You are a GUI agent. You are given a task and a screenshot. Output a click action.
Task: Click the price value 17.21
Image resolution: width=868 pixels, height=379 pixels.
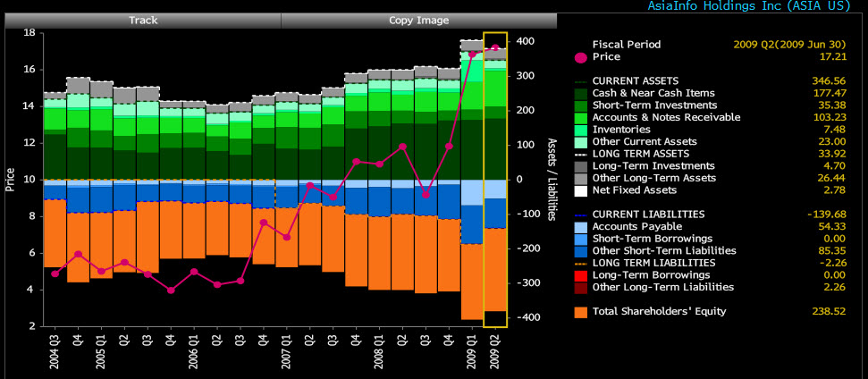(832, 56)
